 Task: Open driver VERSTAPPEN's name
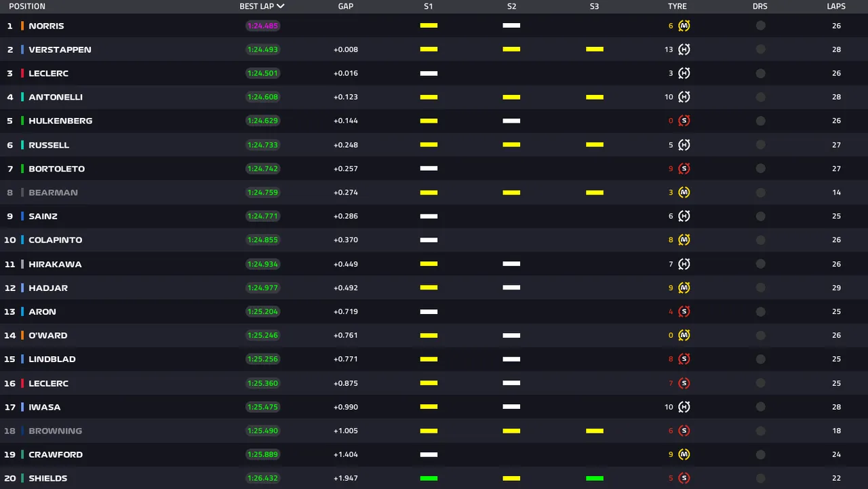60,50
